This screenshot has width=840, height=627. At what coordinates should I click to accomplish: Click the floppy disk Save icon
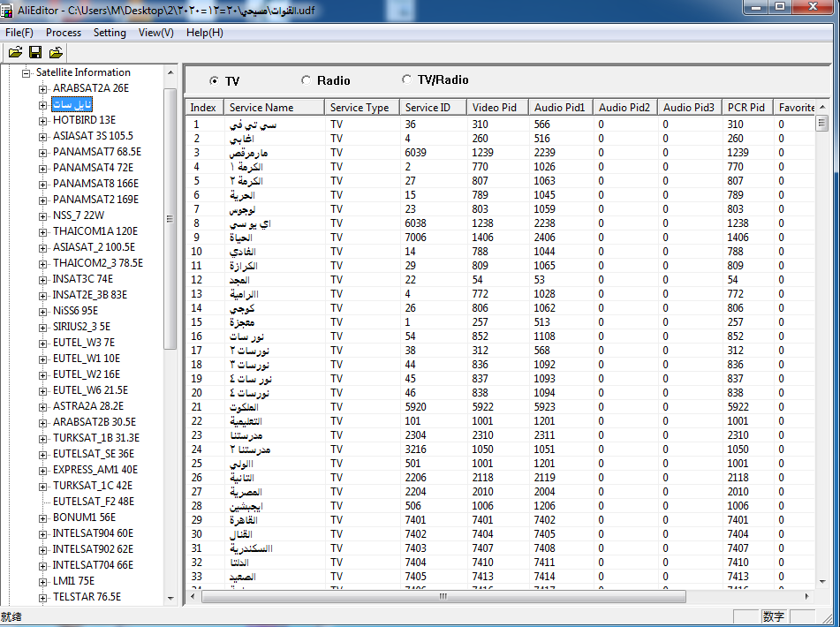(35, 52)
